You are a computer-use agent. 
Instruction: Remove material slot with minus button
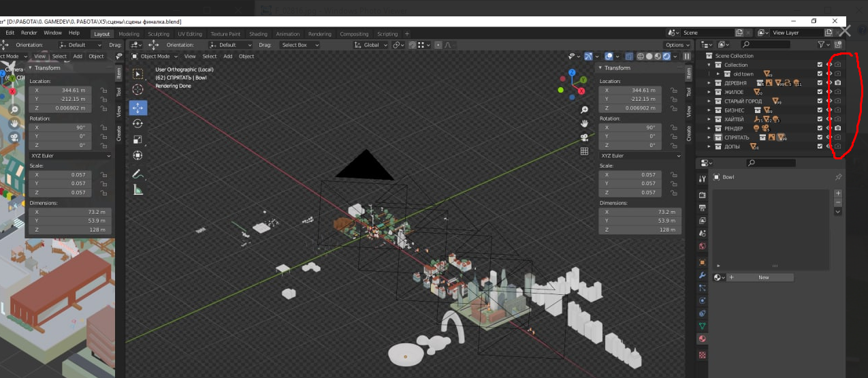tap(838, 202)
